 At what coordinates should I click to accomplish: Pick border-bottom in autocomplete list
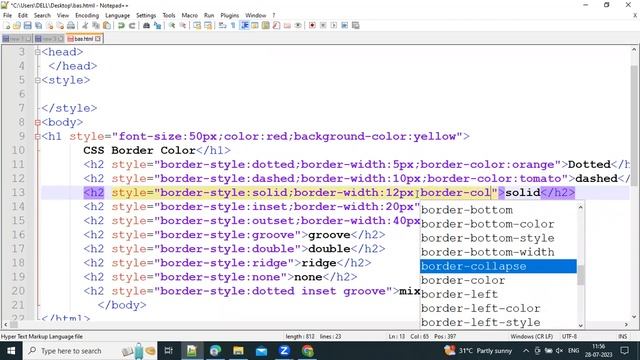[x=498, y=210]
